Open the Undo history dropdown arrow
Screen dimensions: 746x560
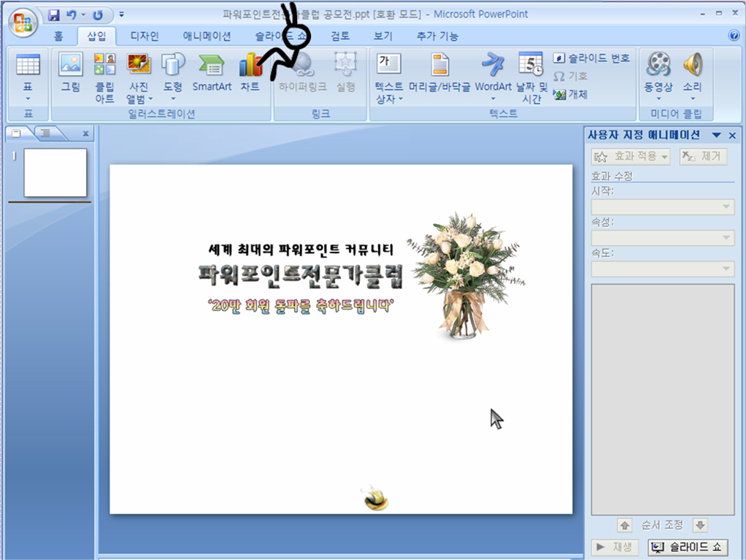(83, 15)
